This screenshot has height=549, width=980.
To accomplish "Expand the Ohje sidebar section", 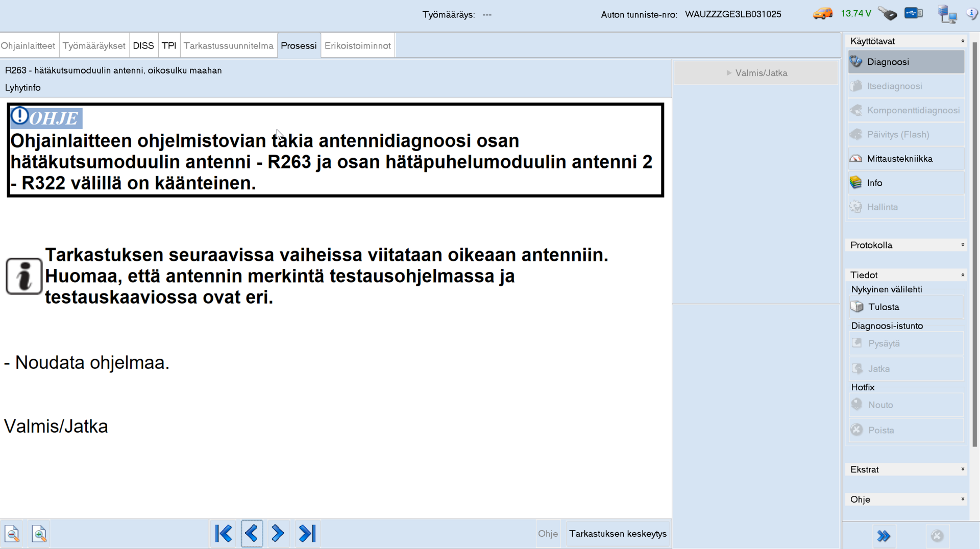I will [x=963, y=500].
